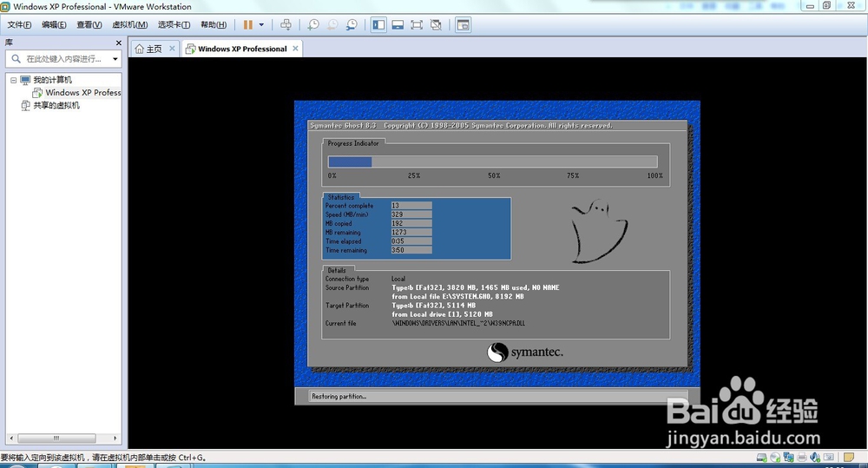Pause the virtual machine using the pause icon
868x468 pixels.
pos(248,25)
